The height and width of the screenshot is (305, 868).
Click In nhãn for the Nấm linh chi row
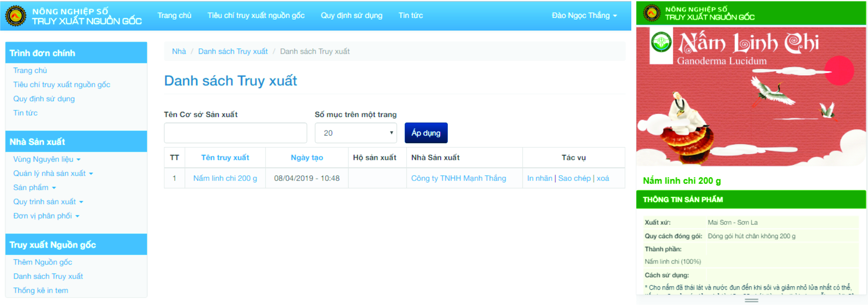540,178
